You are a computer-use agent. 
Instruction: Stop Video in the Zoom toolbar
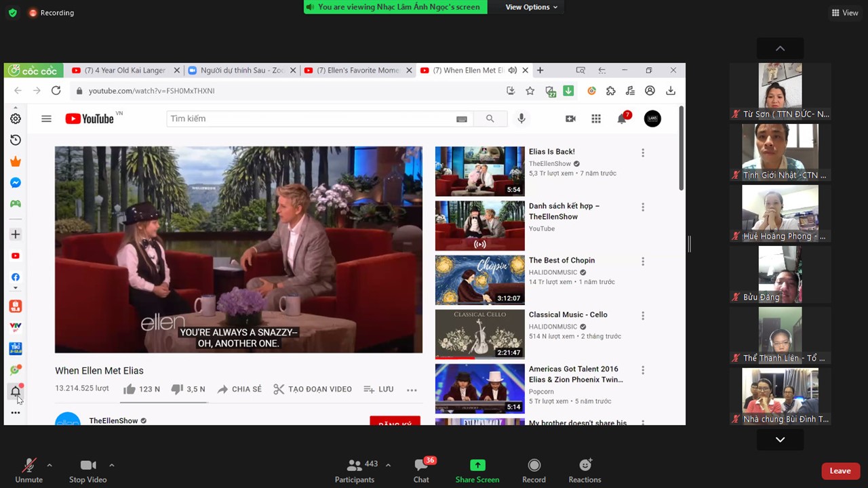coord(87,472)
